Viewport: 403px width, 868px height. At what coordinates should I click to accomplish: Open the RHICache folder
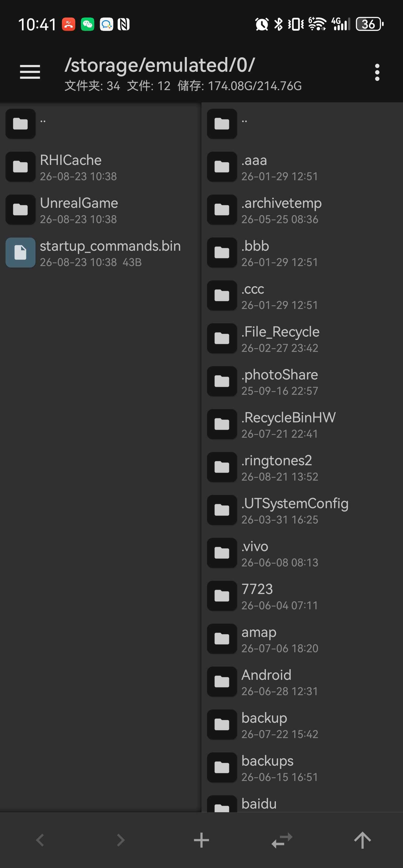101,167
